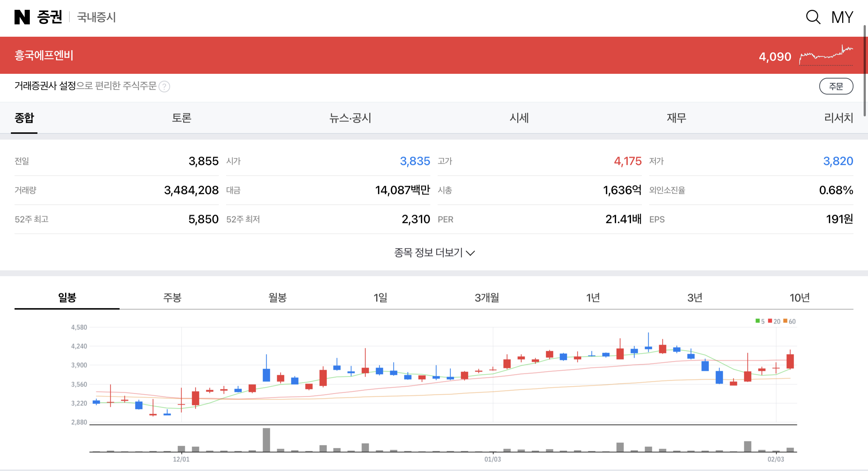Select the 1일 chart period
868x471 pixels.
point(380,298)
